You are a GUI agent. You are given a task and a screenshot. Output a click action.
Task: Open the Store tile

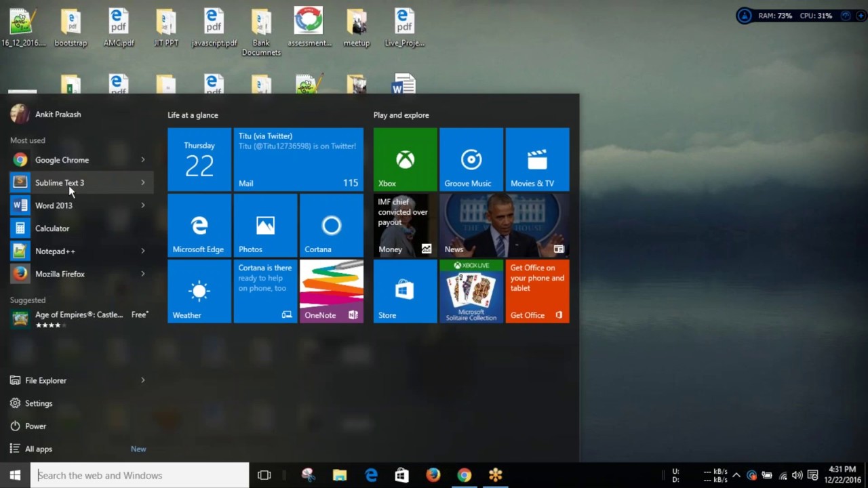click(405, 291)
